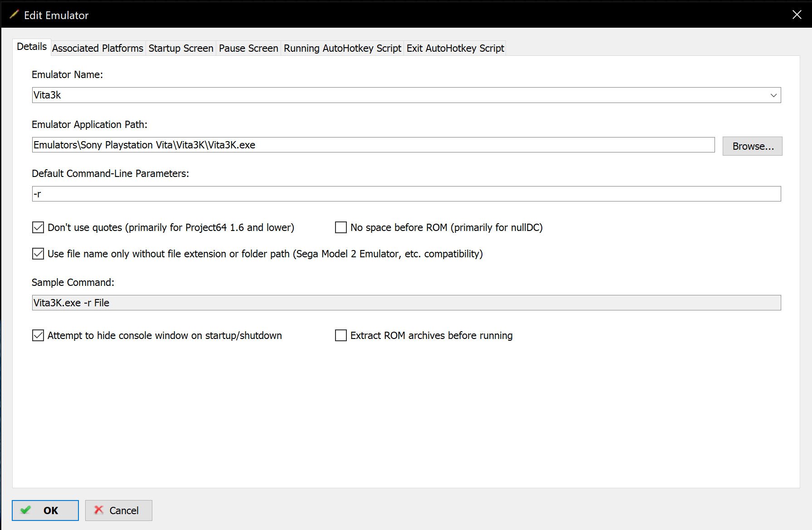Click the Sample Command label
Viewport: 812px width, 530px height.
pyautogui.click(x=73, y=282)
